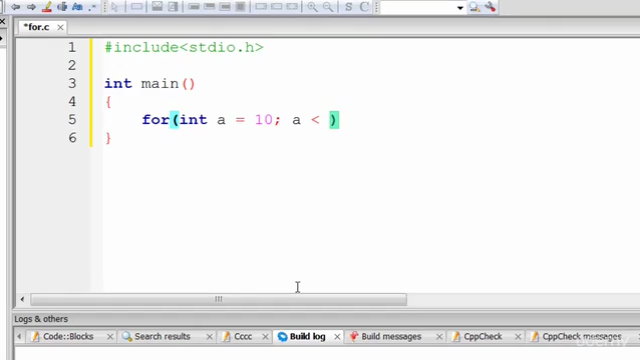Click the zoom out magnifier icon
640x360 pixels.
tap(328, 7)
